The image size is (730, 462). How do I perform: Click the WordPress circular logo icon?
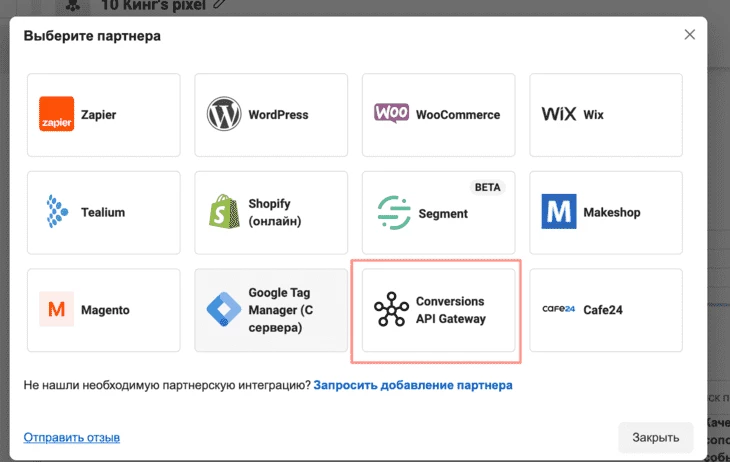224,114
